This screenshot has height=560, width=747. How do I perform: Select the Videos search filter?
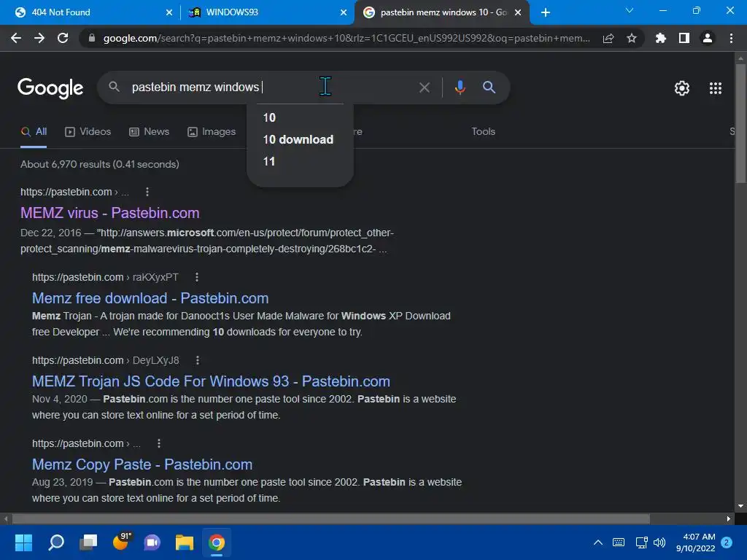click(88, 132)
